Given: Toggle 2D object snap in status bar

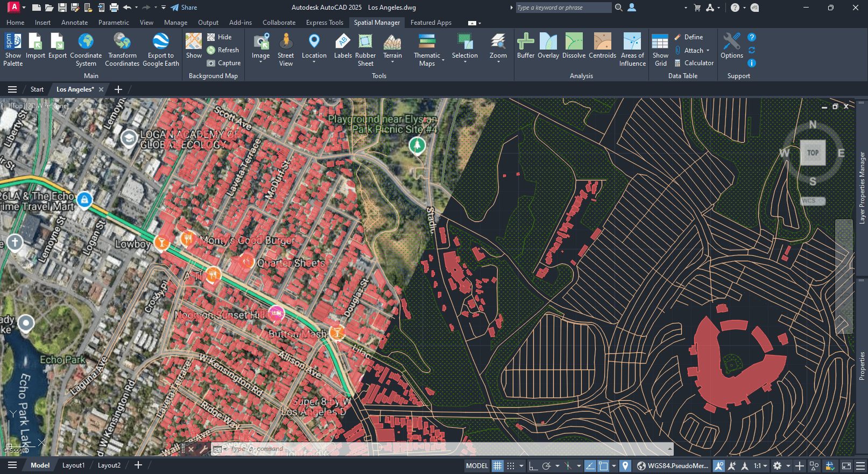Looking at the screenshot, I should coord(603,466).
